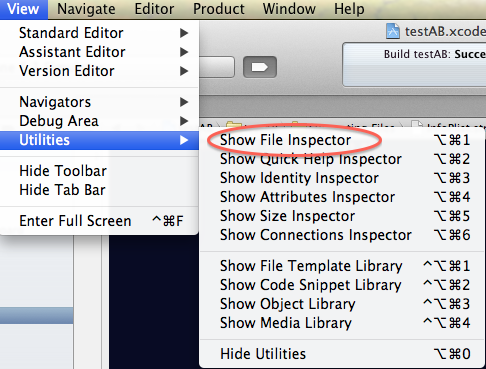Open the Help menu
The width and height of the screenshot is (486, 369).
coord(349,9)
